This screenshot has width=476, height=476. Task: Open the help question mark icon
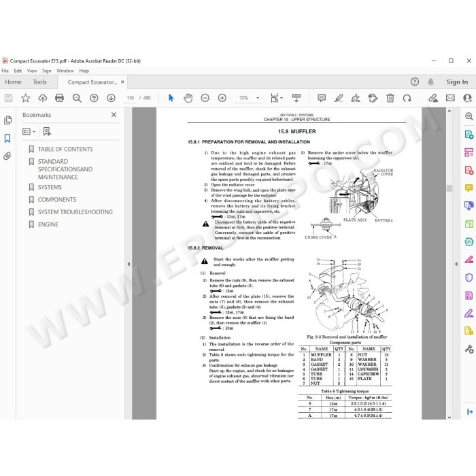415,82
